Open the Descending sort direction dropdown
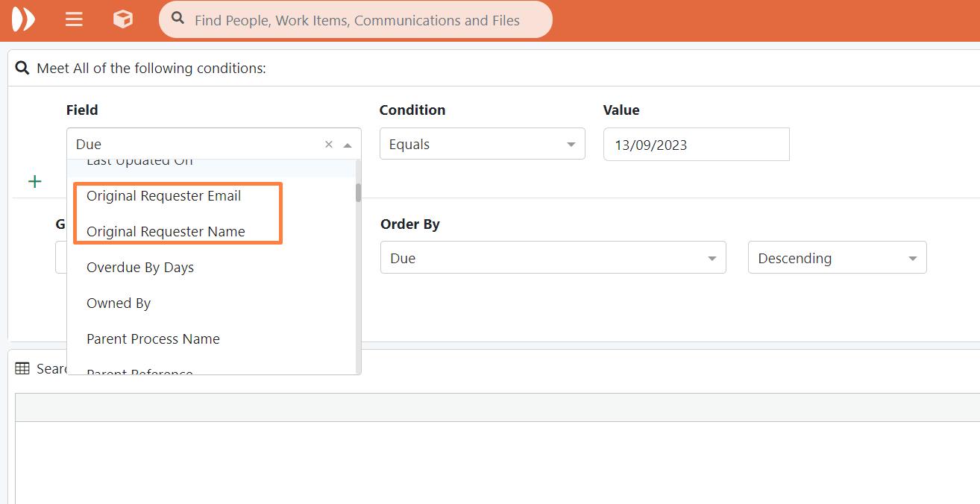The image size is (980, 504). point(837,258)
